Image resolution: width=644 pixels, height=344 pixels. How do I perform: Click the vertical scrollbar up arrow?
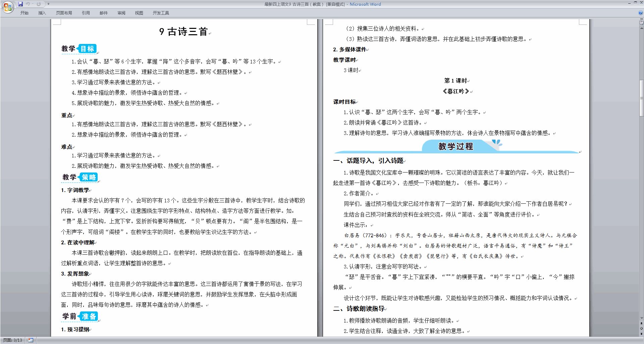(x=641, y=28)
